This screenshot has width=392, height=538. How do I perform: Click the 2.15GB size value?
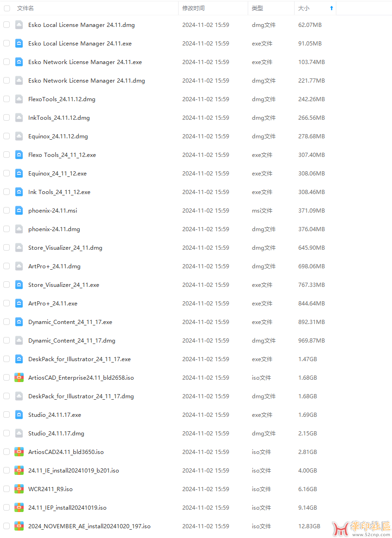(307, 434)
